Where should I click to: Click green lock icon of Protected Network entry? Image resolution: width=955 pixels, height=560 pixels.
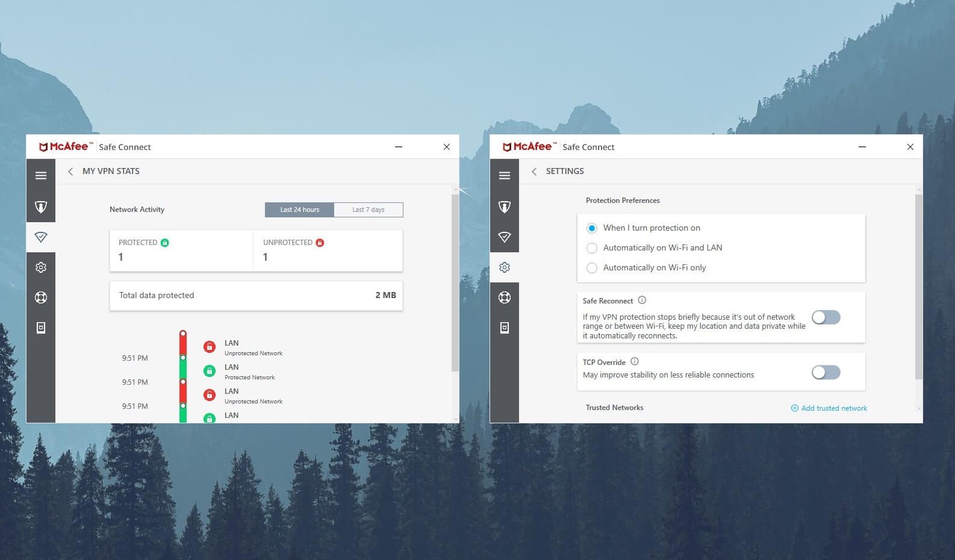click(210, 371)
